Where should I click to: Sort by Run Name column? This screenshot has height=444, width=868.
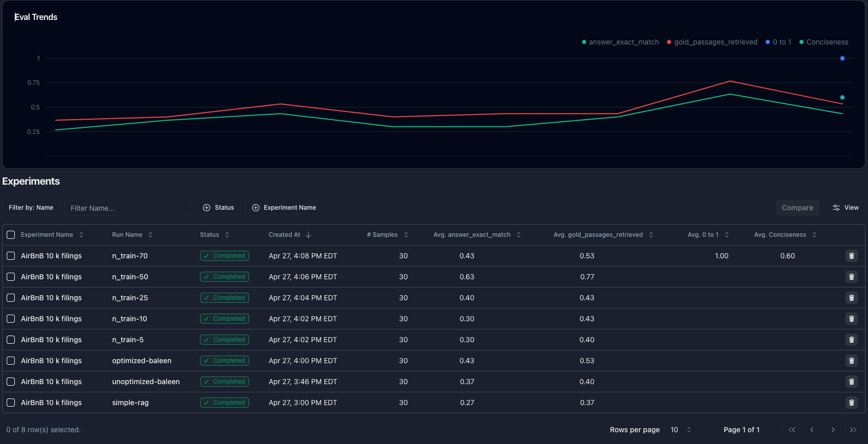point(132,235)
